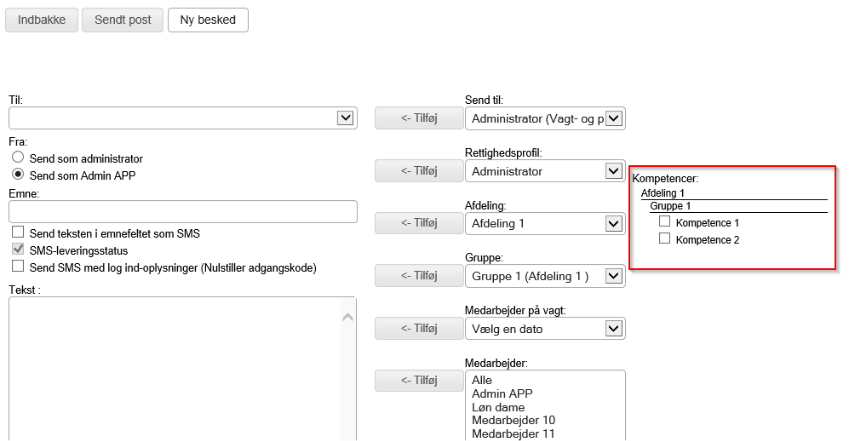Expand the Rettighedsprofil dropdown
Screen dimensions: 849x441
click(x=614, y=171)
